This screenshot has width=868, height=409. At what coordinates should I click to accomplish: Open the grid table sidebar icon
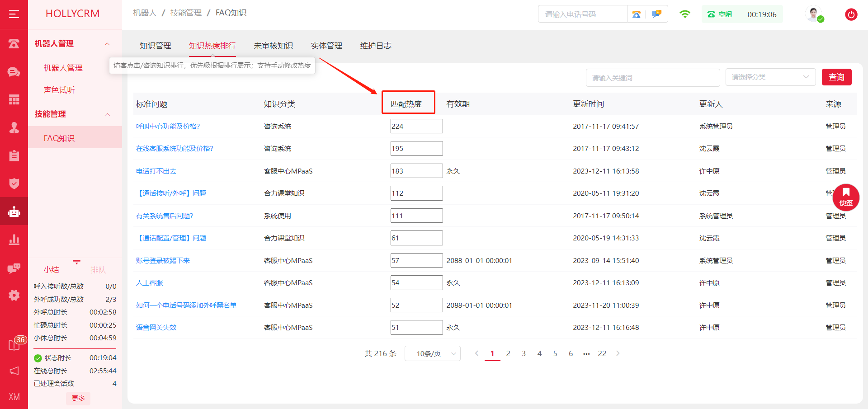point(14,100)
